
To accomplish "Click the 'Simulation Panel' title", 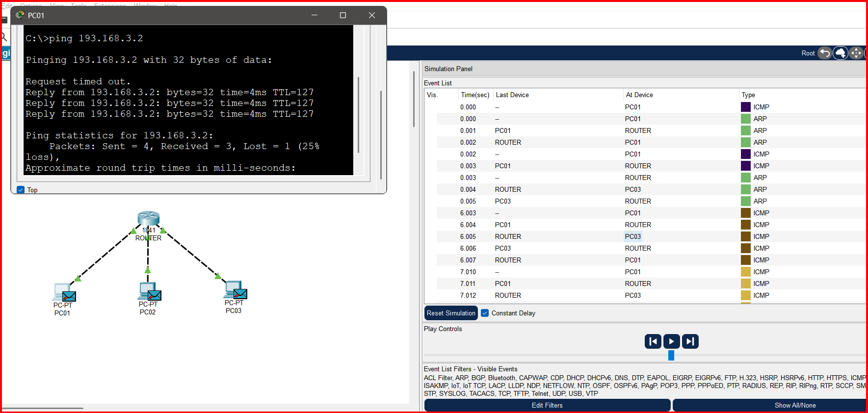I will pos(448,69).
